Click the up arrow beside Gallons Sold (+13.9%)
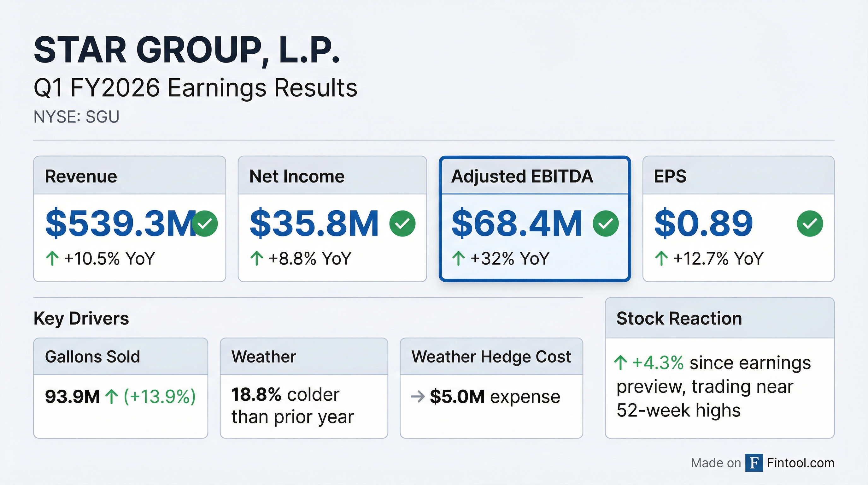 (x=112, y=397)
